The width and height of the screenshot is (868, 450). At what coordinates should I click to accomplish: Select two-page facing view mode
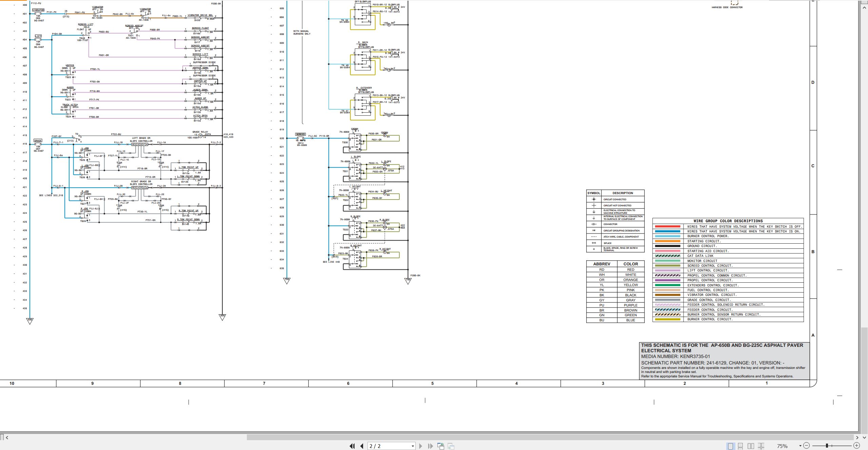pos(751,446)
